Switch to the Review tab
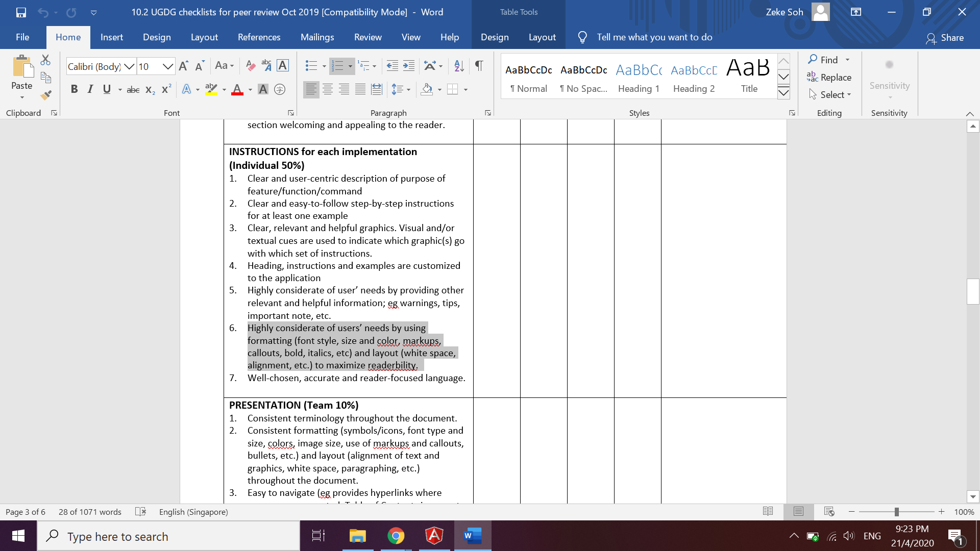980x551 pixels. (x=367, y=37)
